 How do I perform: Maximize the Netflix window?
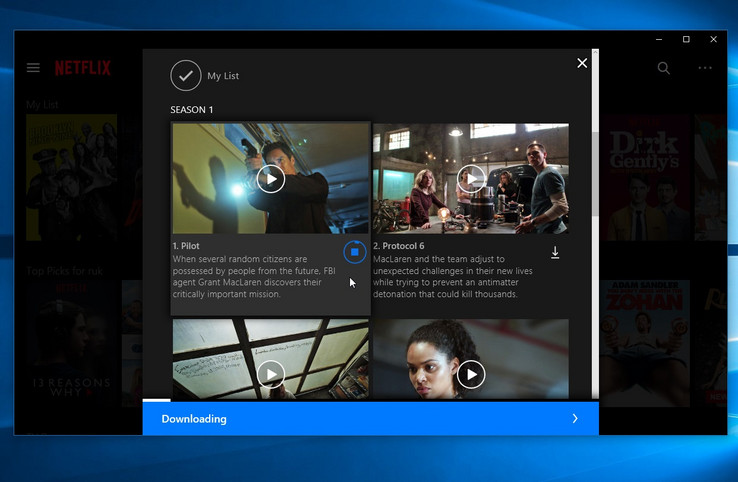(x=686, y=40)
